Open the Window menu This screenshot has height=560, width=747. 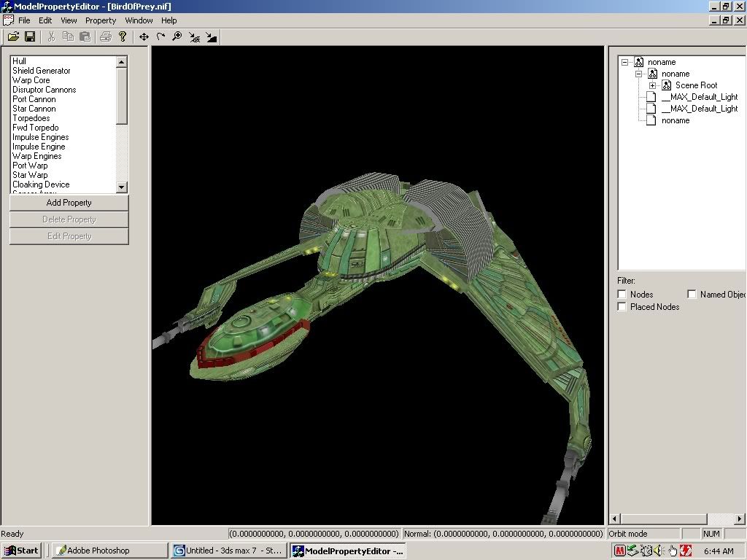[x=139, y=20]
